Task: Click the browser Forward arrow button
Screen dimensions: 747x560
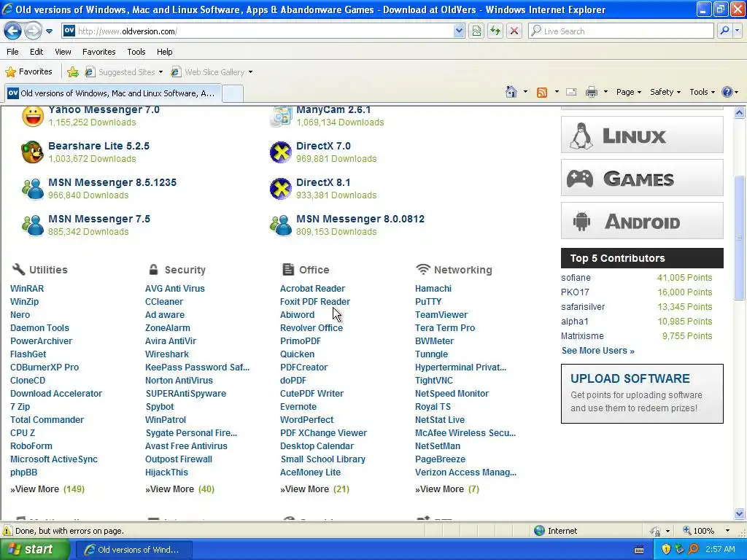Action: pos(33,31)
